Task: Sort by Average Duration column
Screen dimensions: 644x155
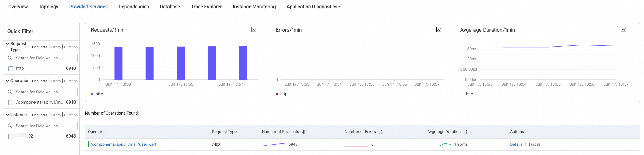Action: [466, 132]
